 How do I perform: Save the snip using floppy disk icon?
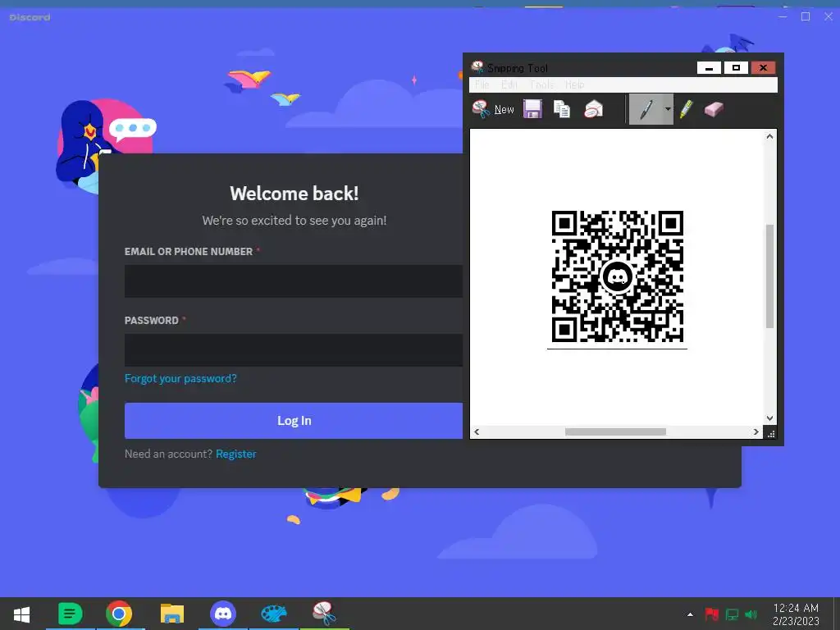532,109
